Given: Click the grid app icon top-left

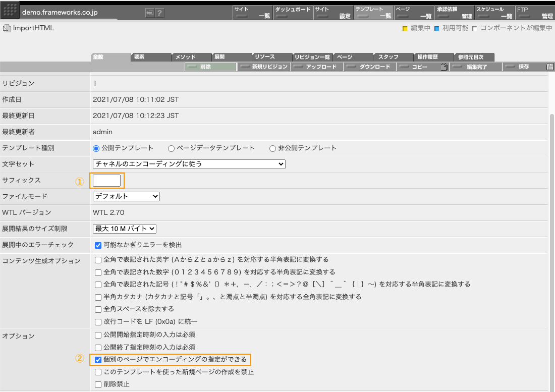Looking at the screenshot, I should tap(10, 9).
